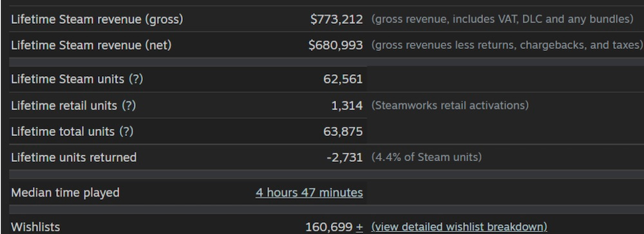Click the Steamworks retail activations note
The image size is (644, 234).
(x=450, y=106)
